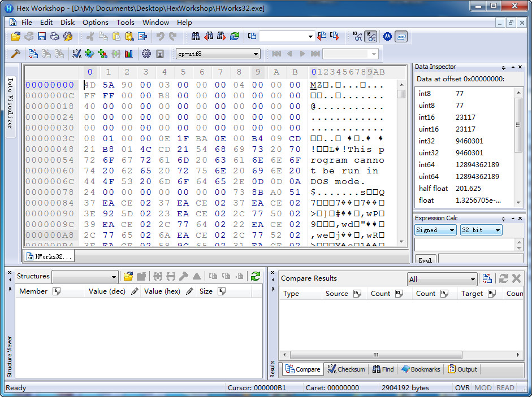Screen dimensions: 532x397
Task: Click the Expression Calc input field
Action: [x=464, y=245]
